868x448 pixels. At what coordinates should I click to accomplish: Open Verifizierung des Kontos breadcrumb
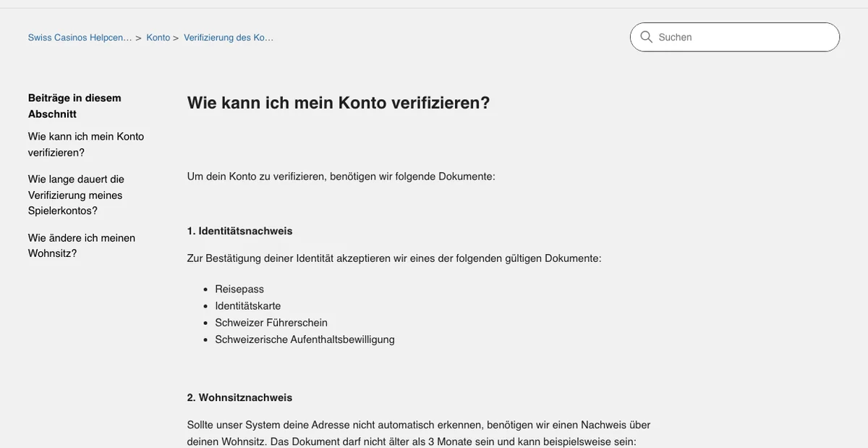pos(229,38)
